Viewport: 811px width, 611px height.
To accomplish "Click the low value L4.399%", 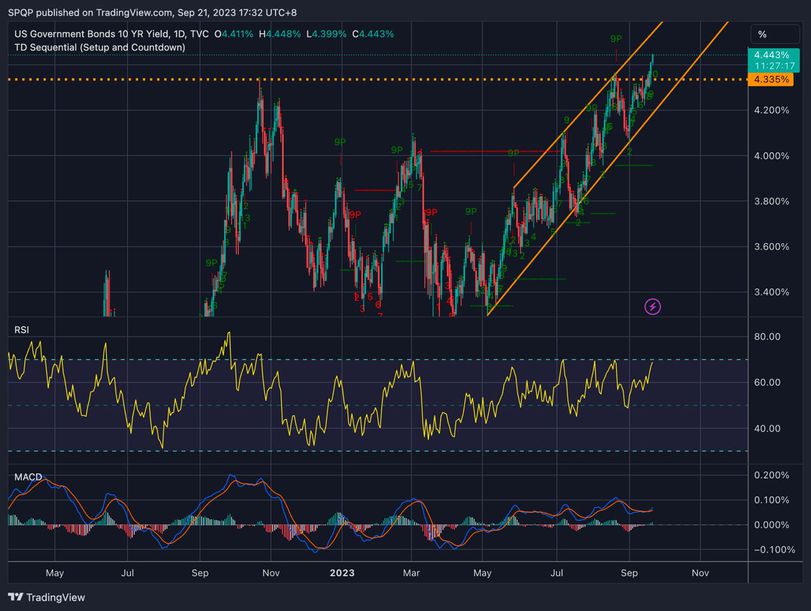I will point(326,34).
